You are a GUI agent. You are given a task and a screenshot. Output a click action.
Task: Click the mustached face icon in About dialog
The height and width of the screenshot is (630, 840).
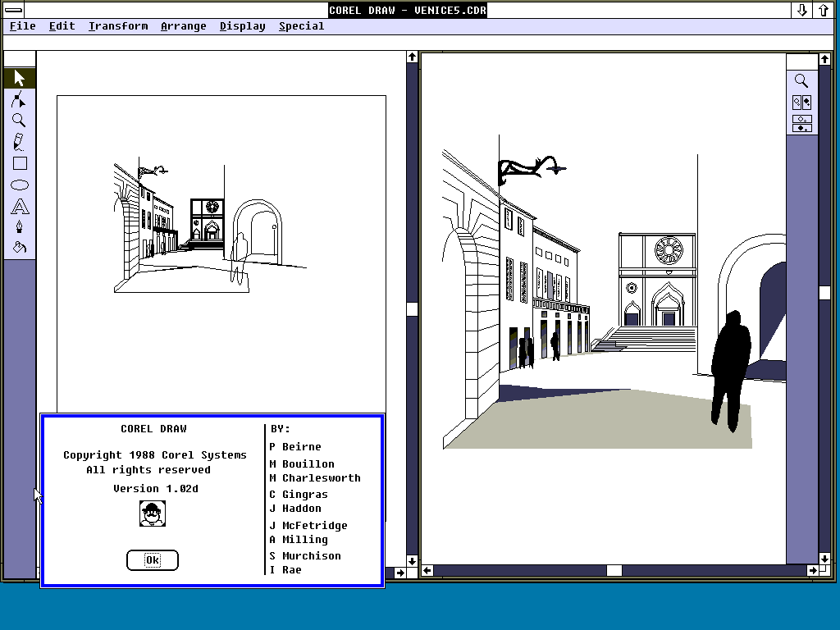click(153, 514)
